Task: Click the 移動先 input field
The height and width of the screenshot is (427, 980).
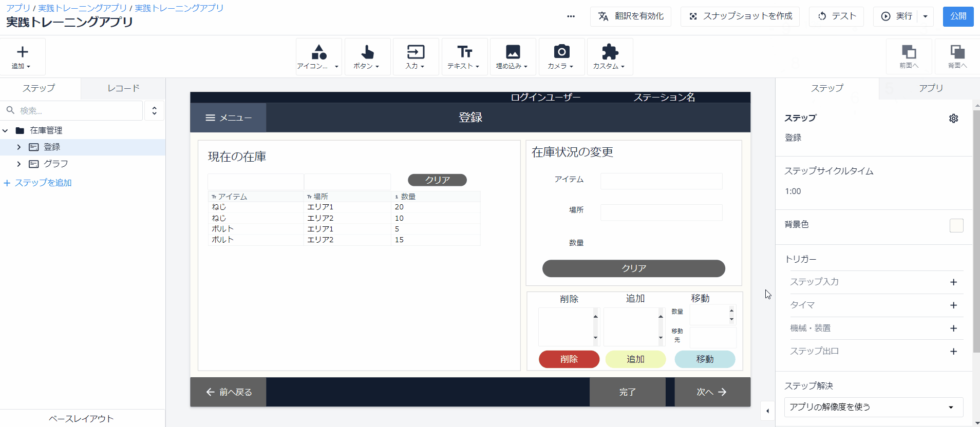Action: point(713,337)
